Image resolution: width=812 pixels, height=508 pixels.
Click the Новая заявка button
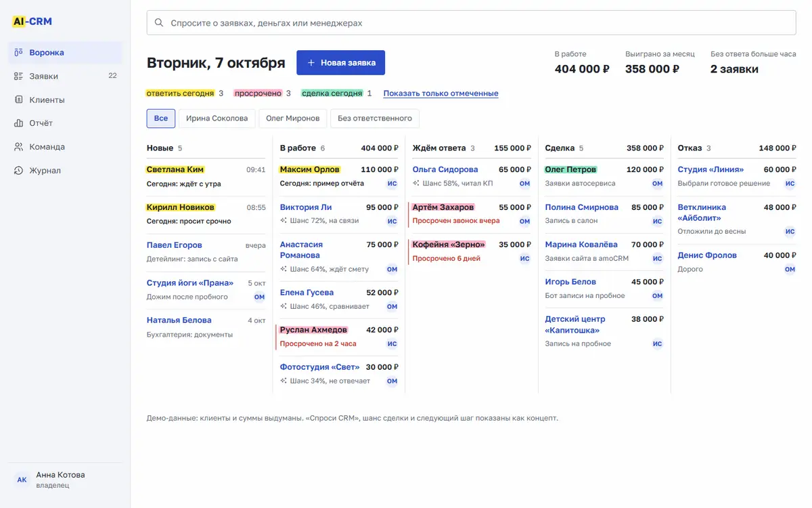340,63
